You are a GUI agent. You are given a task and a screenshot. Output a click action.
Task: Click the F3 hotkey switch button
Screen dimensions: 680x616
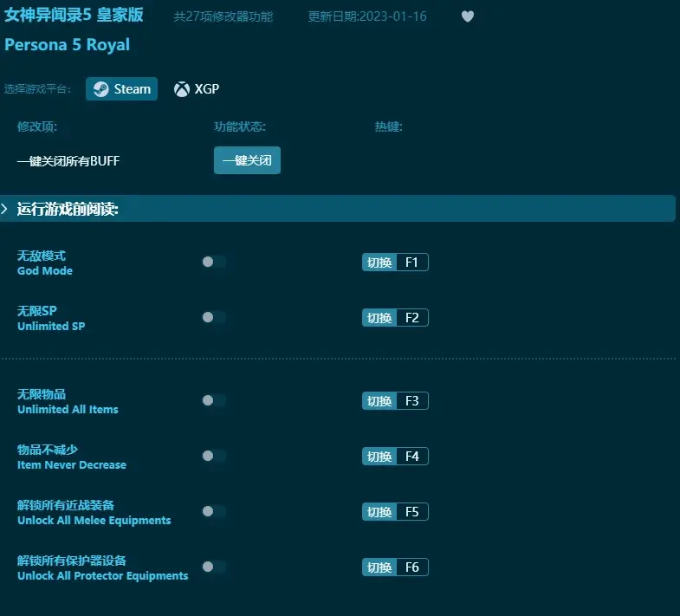tap(395, 401)
